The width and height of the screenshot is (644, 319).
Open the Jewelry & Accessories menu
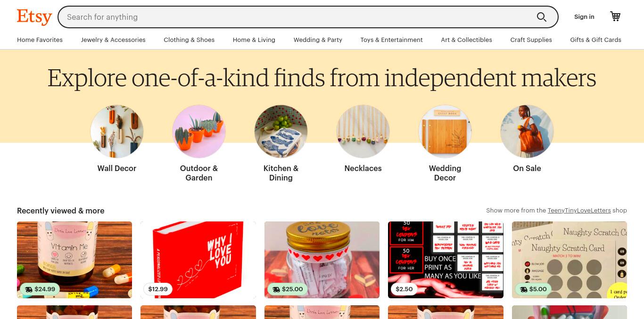click(113, 40)
